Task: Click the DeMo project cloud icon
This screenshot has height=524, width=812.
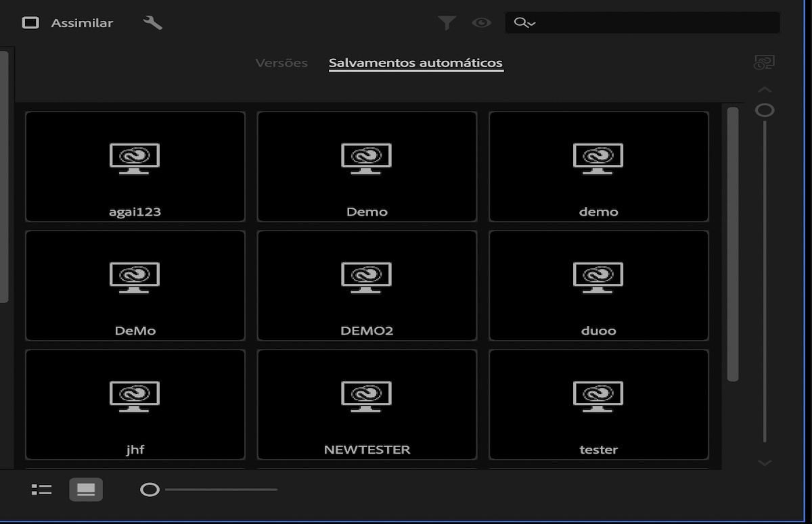Action: point(135,277)
